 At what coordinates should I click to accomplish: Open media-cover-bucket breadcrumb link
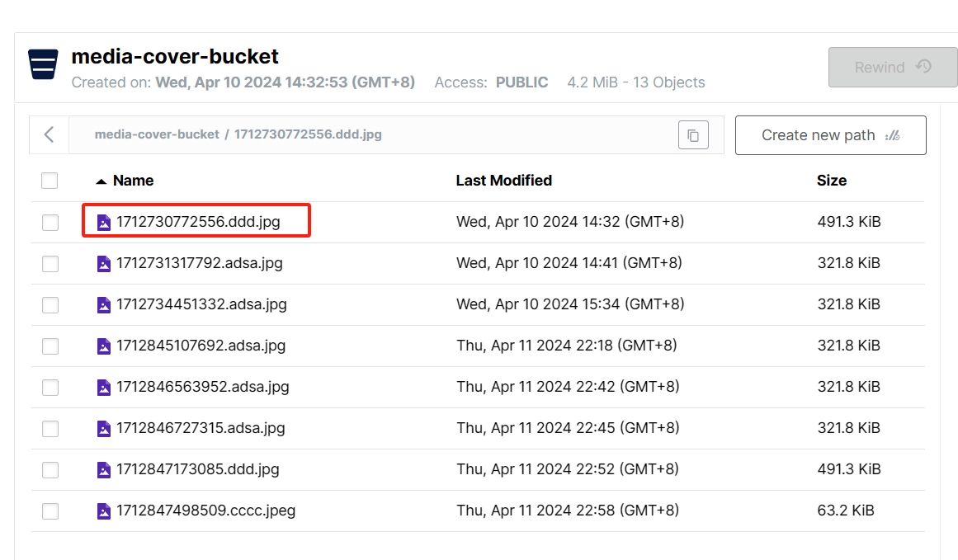tap(157, 134)
